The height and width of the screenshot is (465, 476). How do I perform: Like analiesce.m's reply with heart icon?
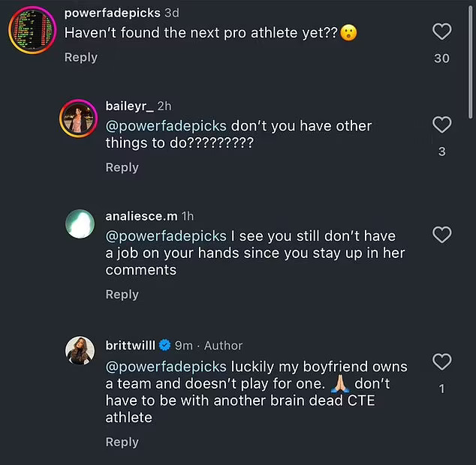tap(442, 235)
